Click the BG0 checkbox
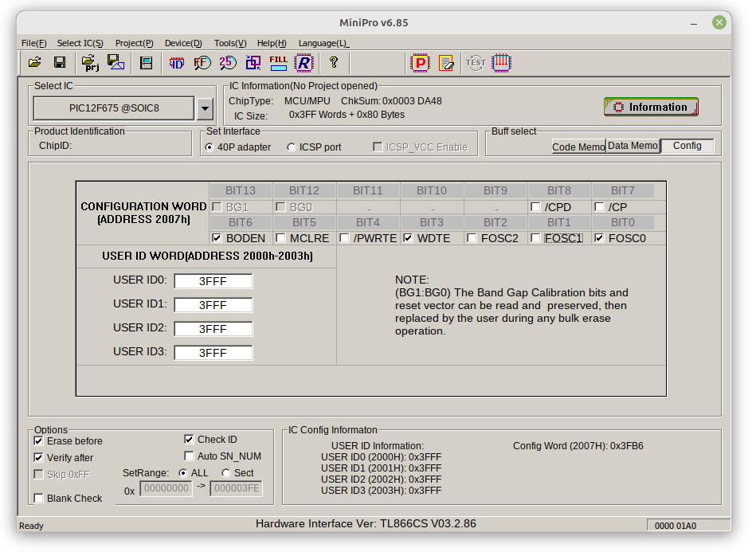 coord(280,207)
